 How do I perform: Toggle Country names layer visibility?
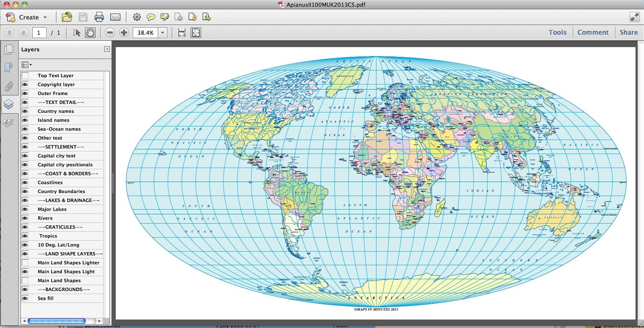(x=25, y=111)
